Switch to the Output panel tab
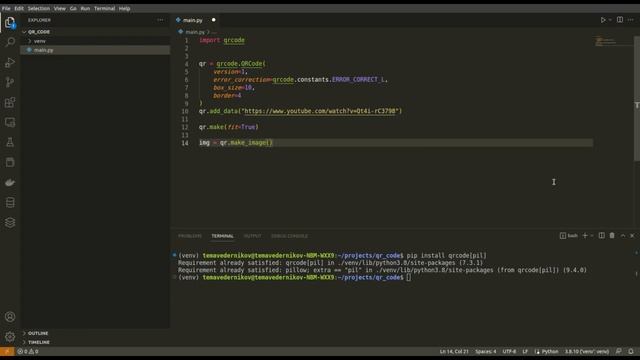Viewport: 640px width, 360px height. [x=252, y=236]
